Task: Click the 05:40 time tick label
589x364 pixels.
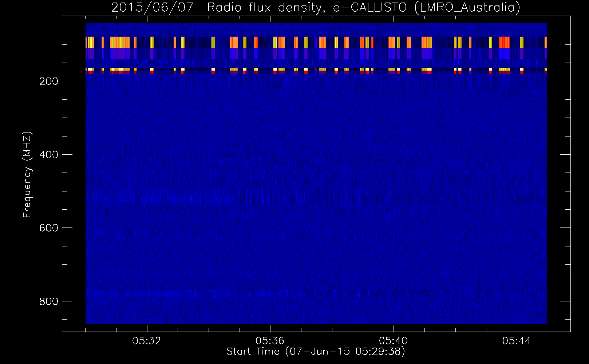Action: tap(393, 341)
